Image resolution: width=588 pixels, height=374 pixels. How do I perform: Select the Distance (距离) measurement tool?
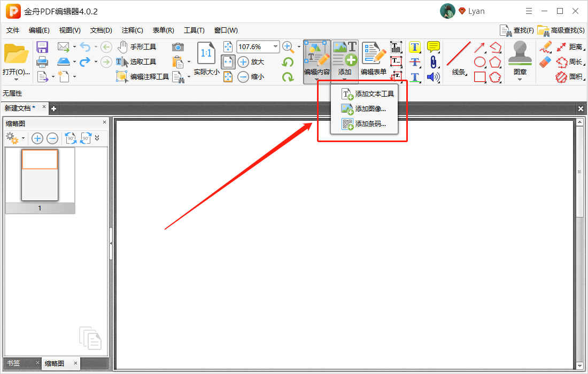point(570,47)
